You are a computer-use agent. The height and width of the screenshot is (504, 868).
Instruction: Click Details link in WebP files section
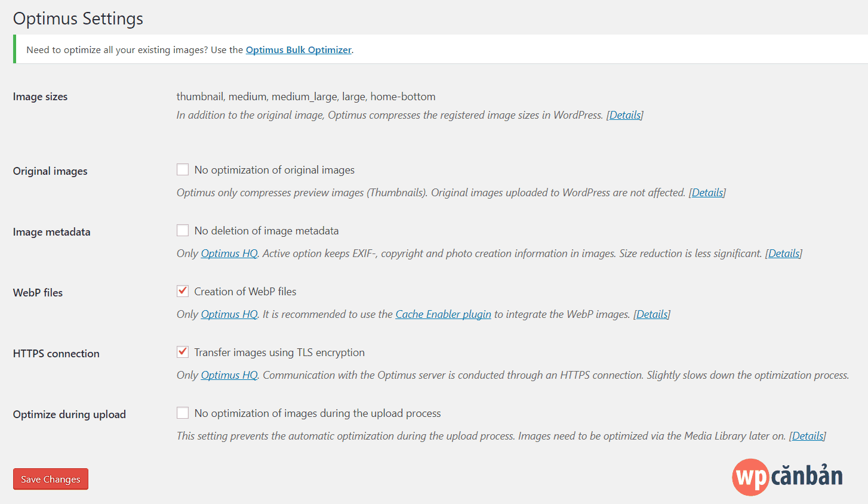(x=652, y=314)
